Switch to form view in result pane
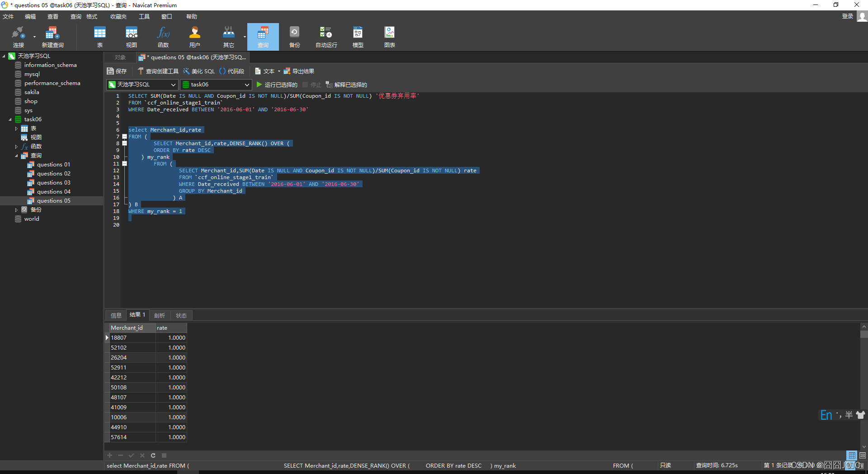Screen dimensions: 868x474 click(x=863, y=455)
